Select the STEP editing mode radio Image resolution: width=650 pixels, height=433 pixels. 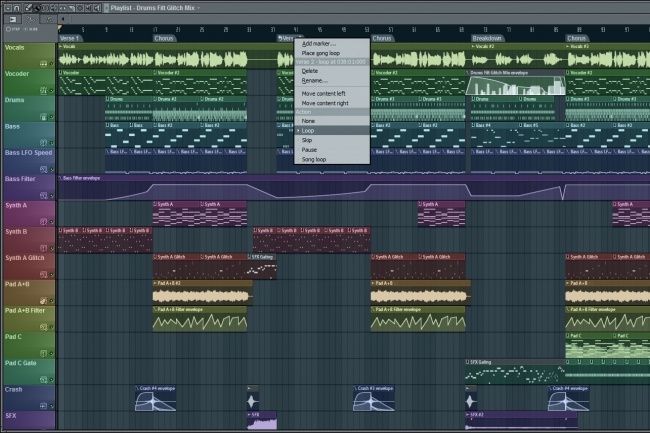(13, 29)
